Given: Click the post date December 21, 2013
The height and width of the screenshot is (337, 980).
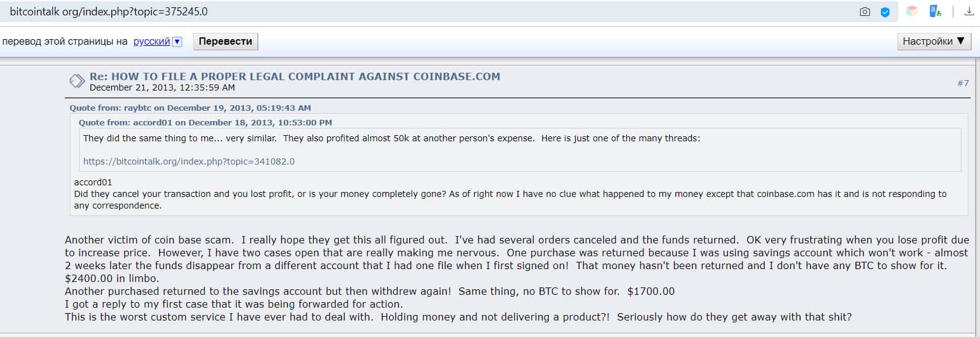Looking at the screenshot, I should point(162,87).
